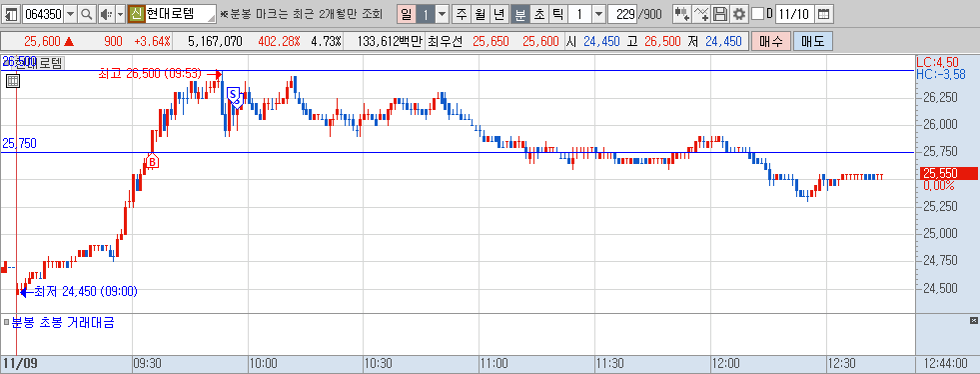Click the volume value 5,167,070
Screen dimensions: 980x374
(x=215, y=42)
